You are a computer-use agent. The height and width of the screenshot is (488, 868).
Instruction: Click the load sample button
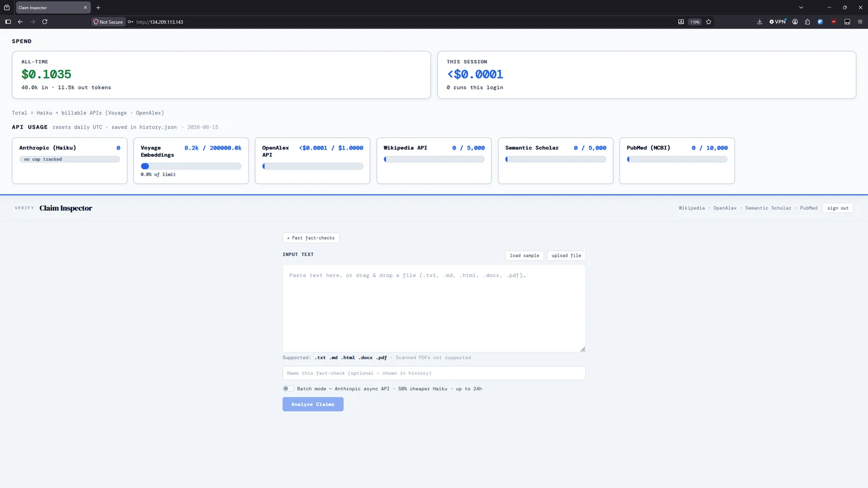(524, 255)
